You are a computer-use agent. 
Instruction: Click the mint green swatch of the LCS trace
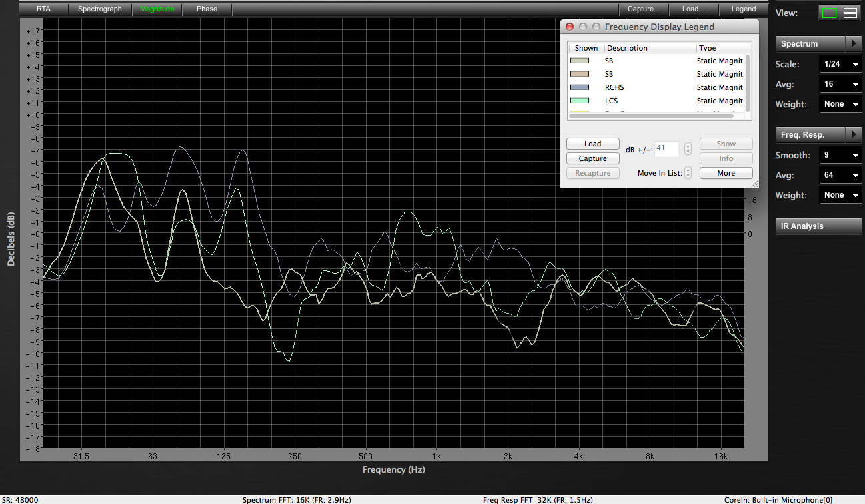tap(580, 101)
